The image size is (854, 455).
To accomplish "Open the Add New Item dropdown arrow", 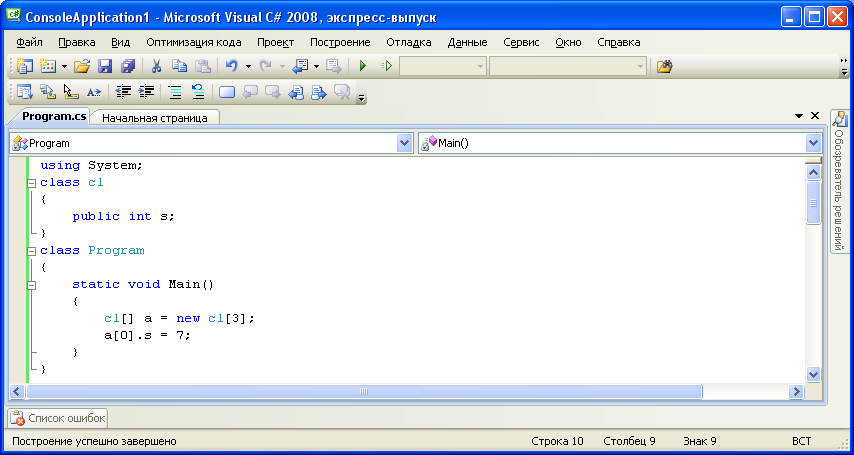I will pos(64,66).
